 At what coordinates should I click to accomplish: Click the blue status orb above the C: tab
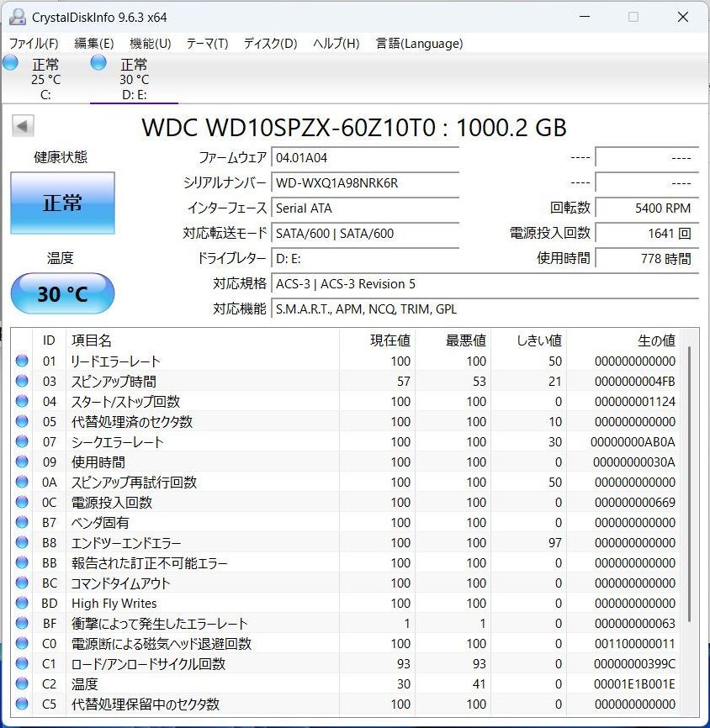click(x=10, y=63)
